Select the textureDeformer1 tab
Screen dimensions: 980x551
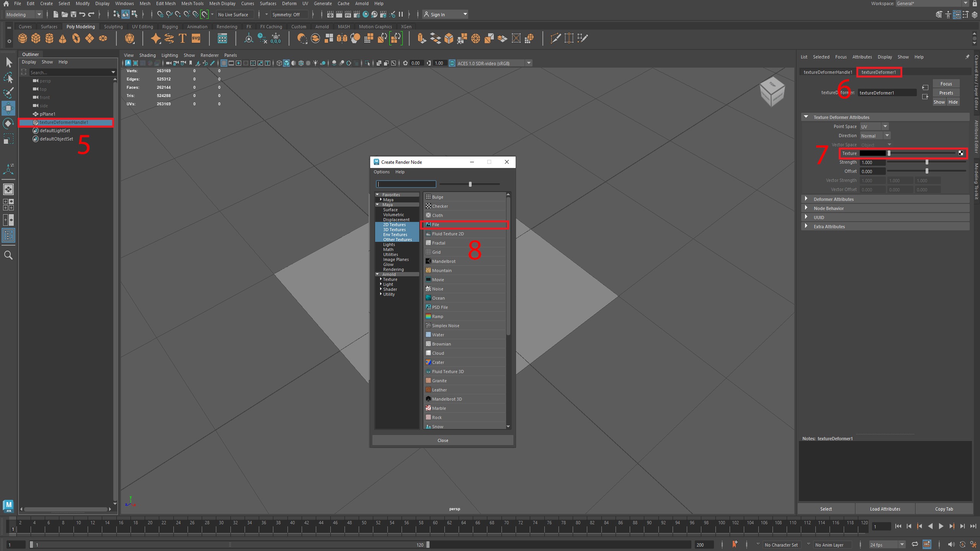tap(879, 72)
